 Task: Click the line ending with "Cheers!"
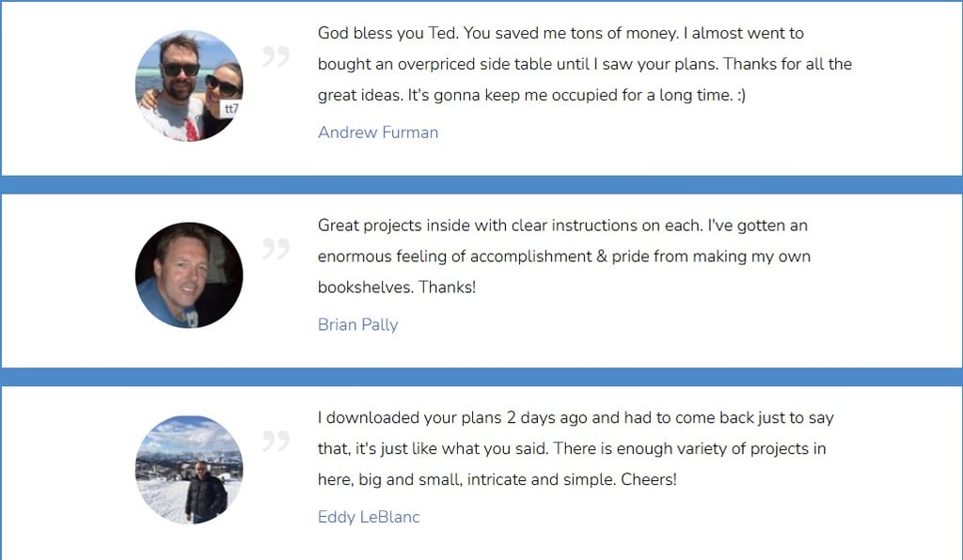coord(497,479)
